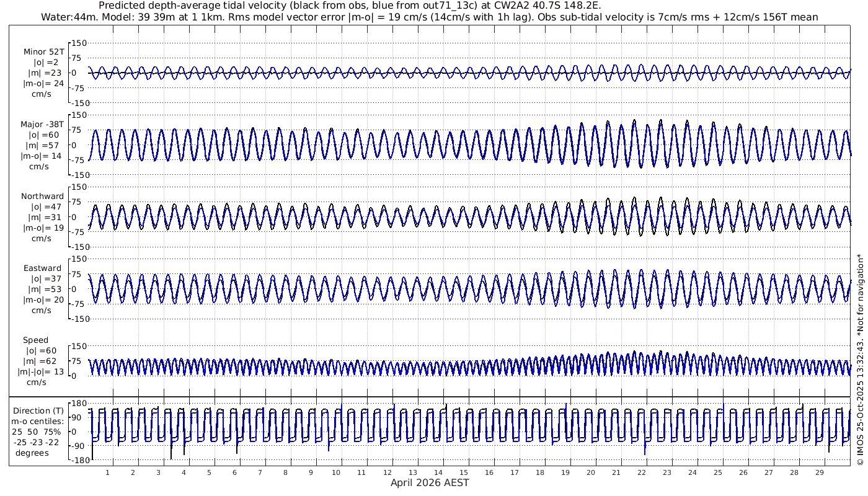The width and height of the screenshot is (868, 496).
Task: Click the 150 tick of the Minor panel
Action: (79, 43)
